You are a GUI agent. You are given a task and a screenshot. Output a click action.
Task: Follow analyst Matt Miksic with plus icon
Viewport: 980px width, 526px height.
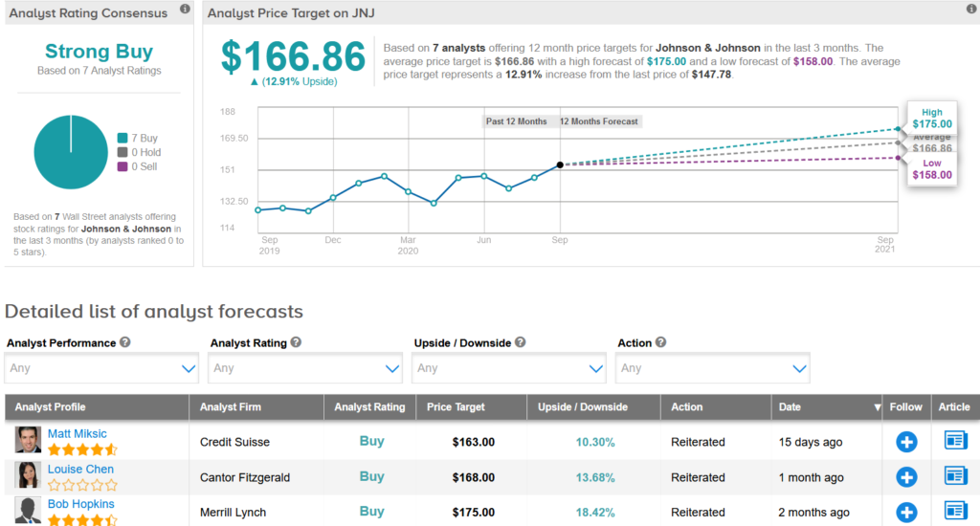[x=906, y=442]
